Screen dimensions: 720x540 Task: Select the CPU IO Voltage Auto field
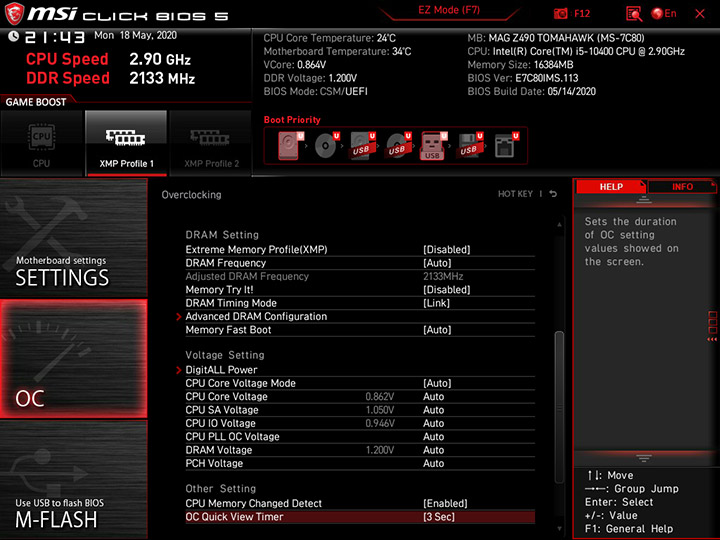(x=433, y=423)
